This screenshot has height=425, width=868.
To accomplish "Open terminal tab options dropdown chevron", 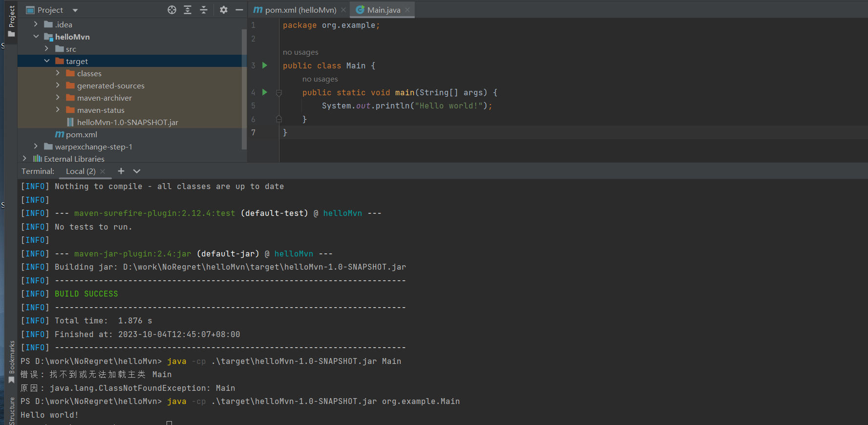I will pyautogui.click(x=137, y=171).
